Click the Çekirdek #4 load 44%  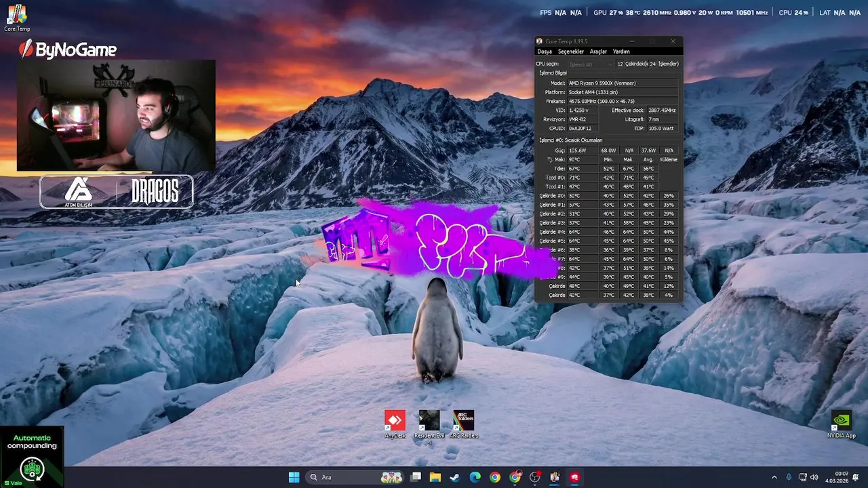pyautogui.click(x=669, y=232)
